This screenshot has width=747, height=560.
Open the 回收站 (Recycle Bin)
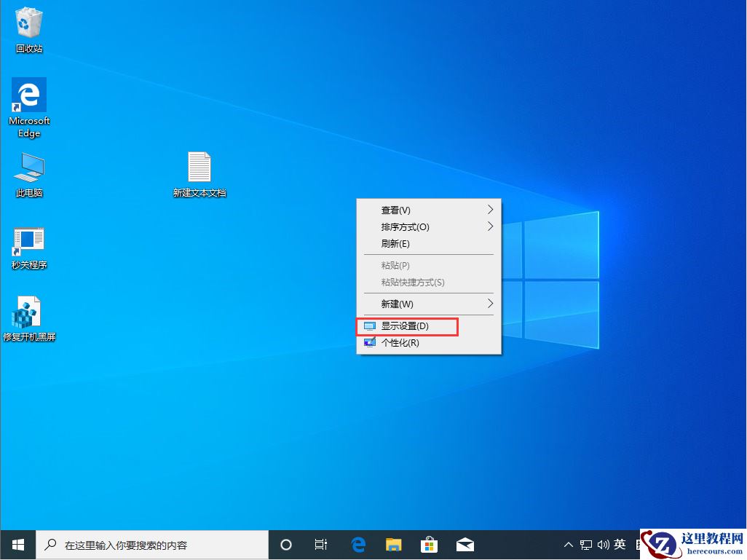tap(28, 20)
